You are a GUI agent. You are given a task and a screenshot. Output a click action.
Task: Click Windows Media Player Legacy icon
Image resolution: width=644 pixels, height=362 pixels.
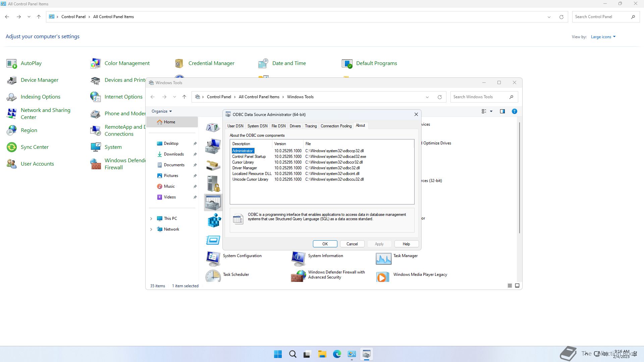point(383,277)
